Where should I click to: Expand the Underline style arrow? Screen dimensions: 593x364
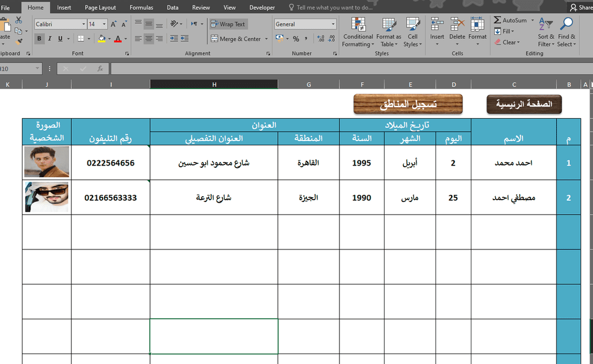[68, 39]
